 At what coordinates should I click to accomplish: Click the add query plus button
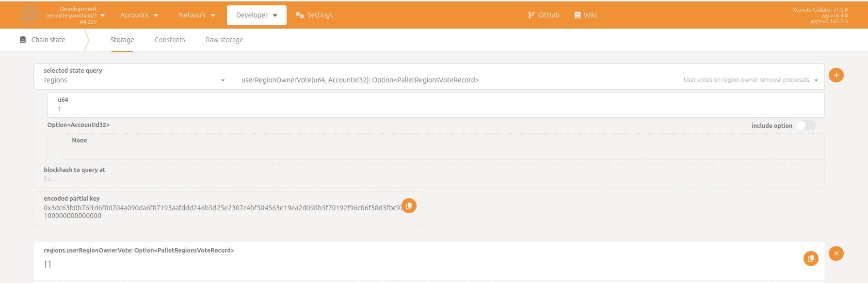point(836,75)
